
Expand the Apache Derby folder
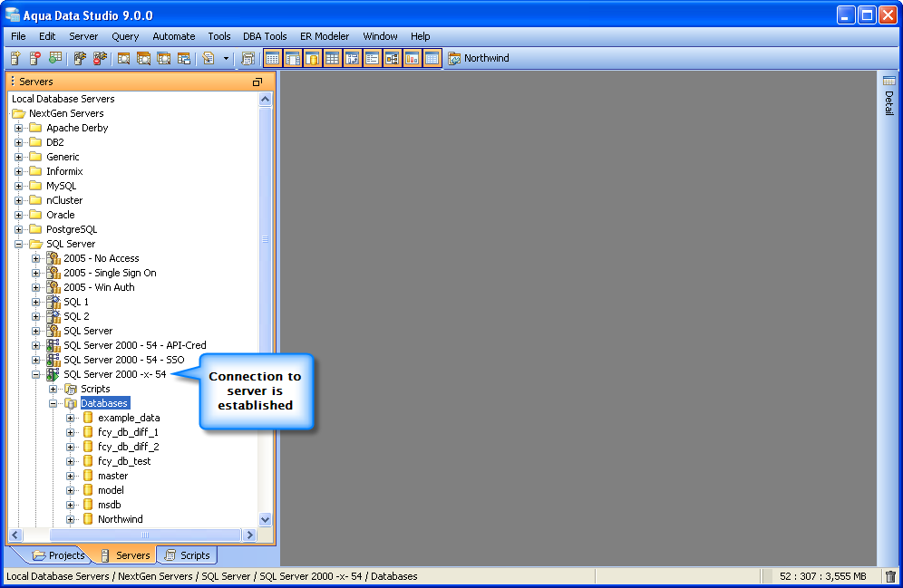coord(18,128)
